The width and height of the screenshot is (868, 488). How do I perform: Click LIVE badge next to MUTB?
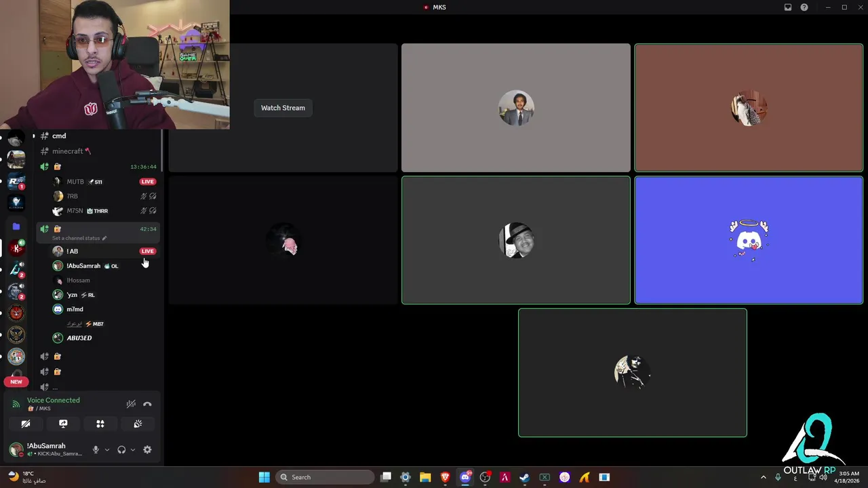click(147, 182)
